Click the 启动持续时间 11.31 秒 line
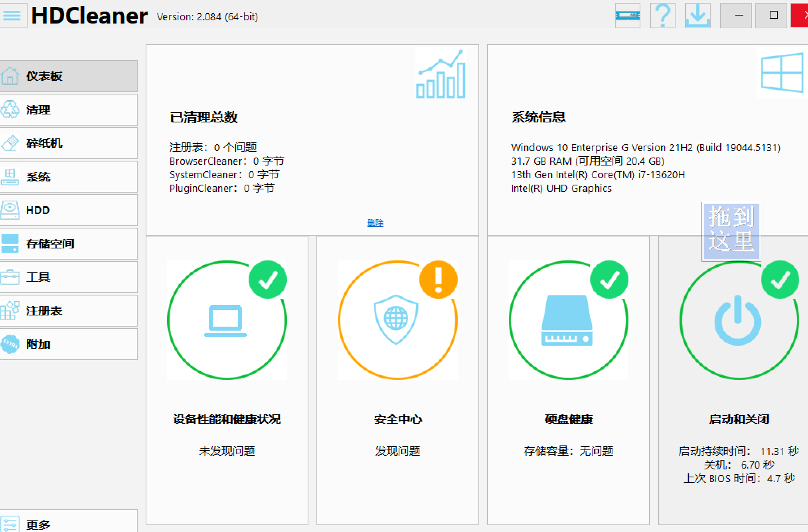The image size is (808, 532). [x=739, y=451]
